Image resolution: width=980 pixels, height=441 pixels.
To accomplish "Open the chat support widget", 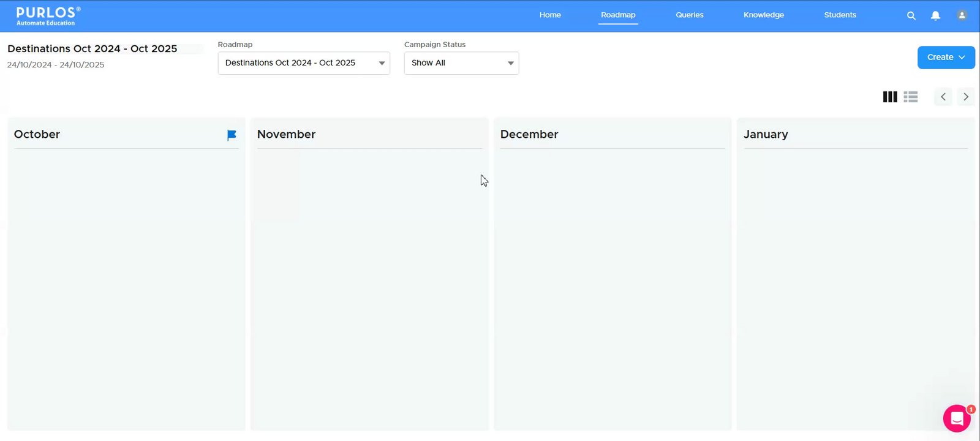I will [957, 418].
